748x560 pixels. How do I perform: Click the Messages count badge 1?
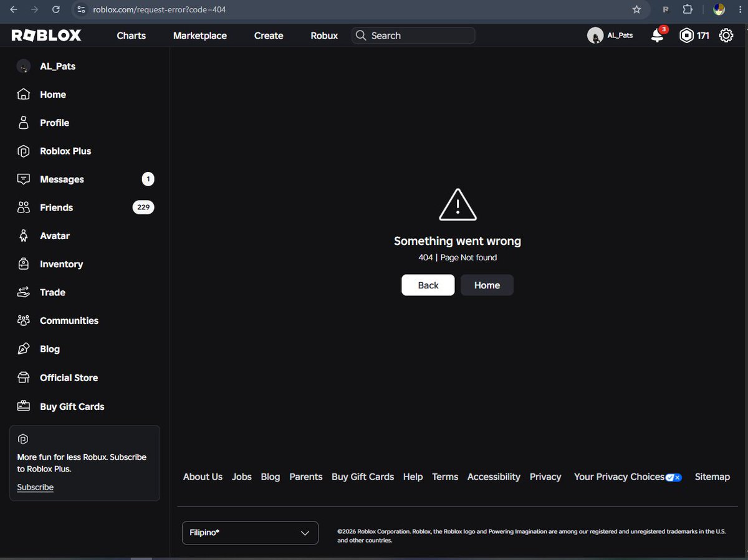point(148,179)
